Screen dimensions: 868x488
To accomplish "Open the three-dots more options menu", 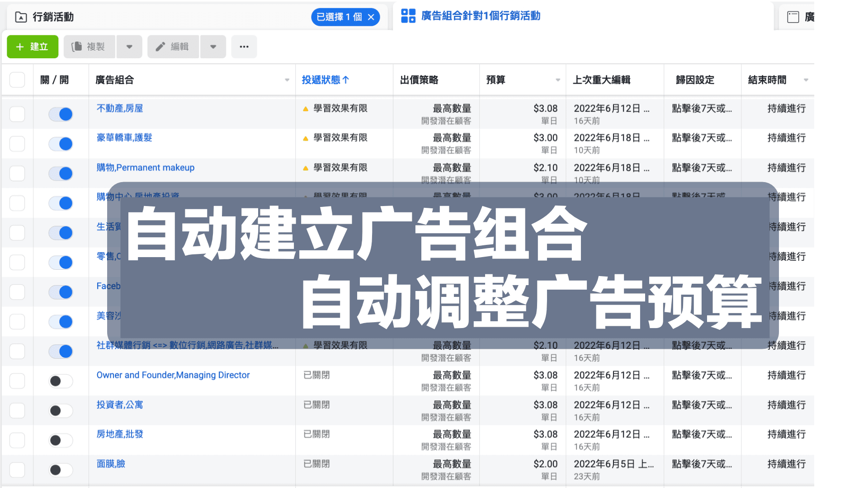I will coord(244,47).
